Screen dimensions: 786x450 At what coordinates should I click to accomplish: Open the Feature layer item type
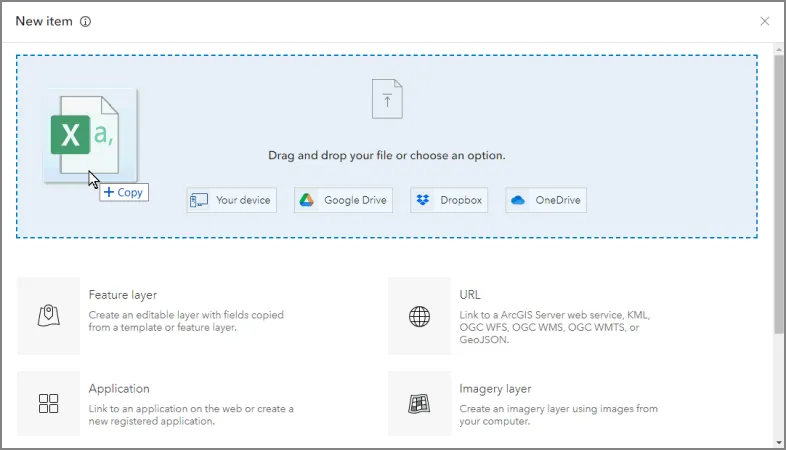tap(123, 295)
